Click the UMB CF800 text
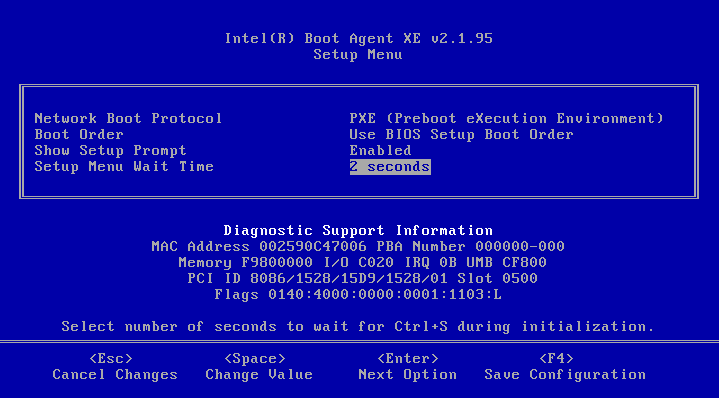719x398 pixels. [x=506, y=262]
